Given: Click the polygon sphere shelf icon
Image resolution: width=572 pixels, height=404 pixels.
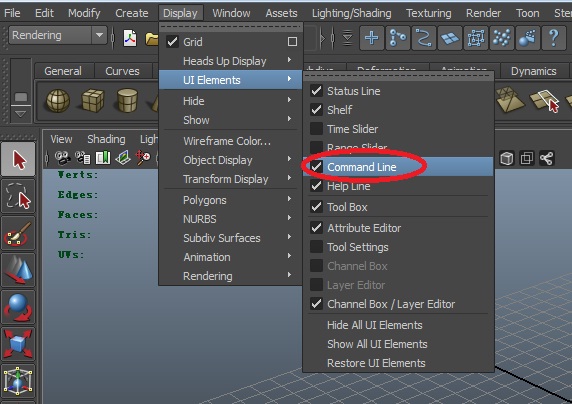Looking at the screenshot, I should coord(58,100).
